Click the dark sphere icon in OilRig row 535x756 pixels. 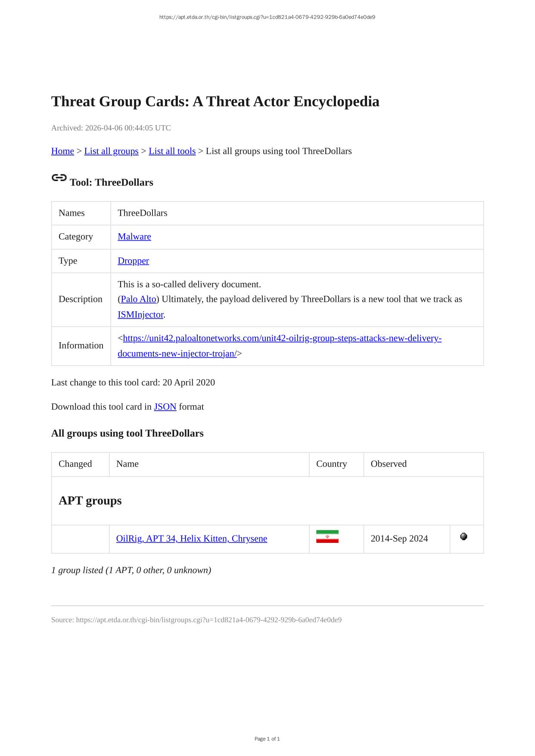point(463,536)
